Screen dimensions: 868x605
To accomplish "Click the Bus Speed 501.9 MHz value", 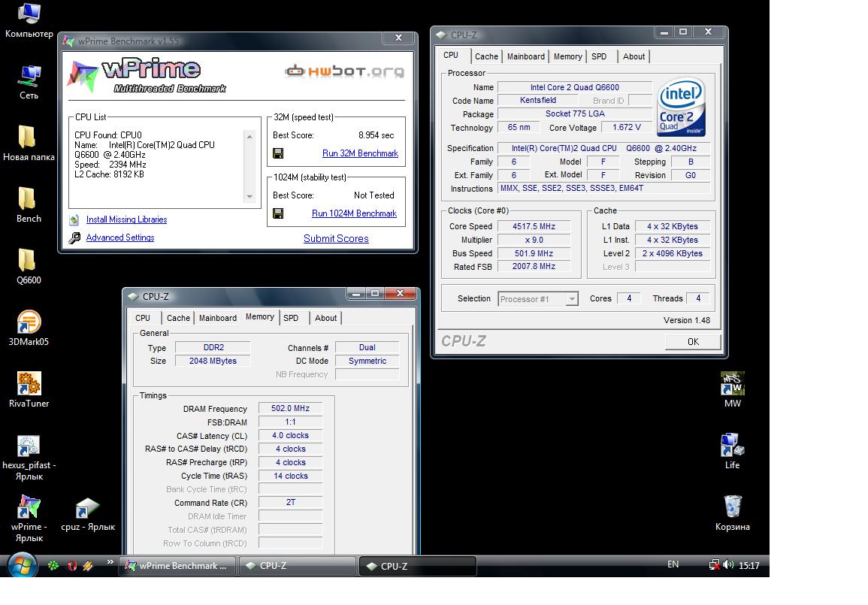I will [x=534, y=253].
